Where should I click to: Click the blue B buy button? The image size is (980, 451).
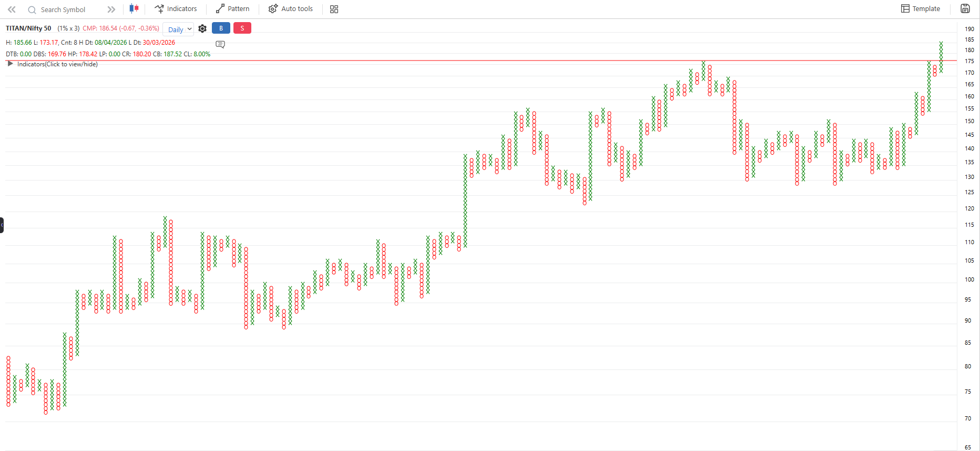click(x=221, y=28)
